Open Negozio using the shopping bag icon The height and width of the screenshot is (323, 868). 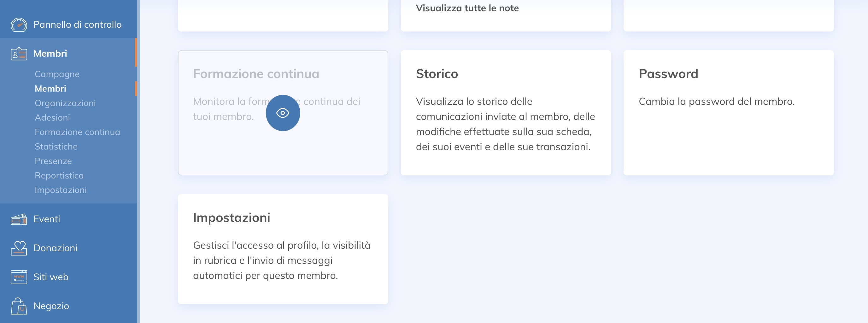click(x=19, y=305)
